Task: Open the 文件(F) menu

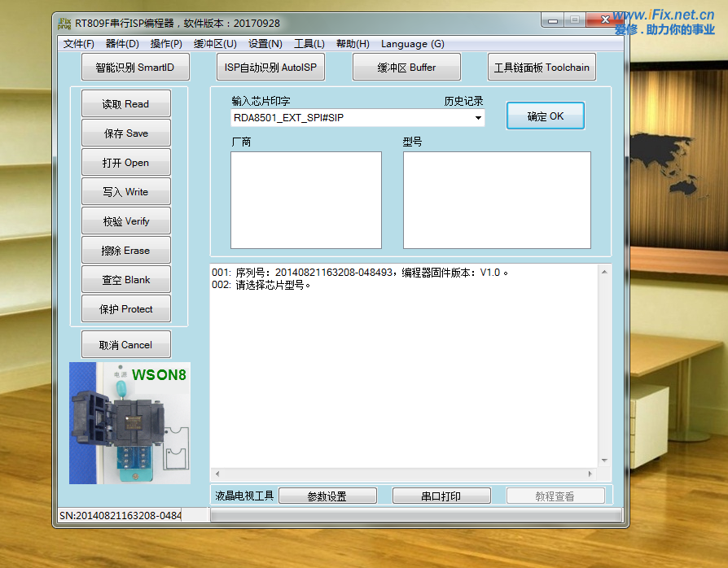Action: [x=78, y=44]
